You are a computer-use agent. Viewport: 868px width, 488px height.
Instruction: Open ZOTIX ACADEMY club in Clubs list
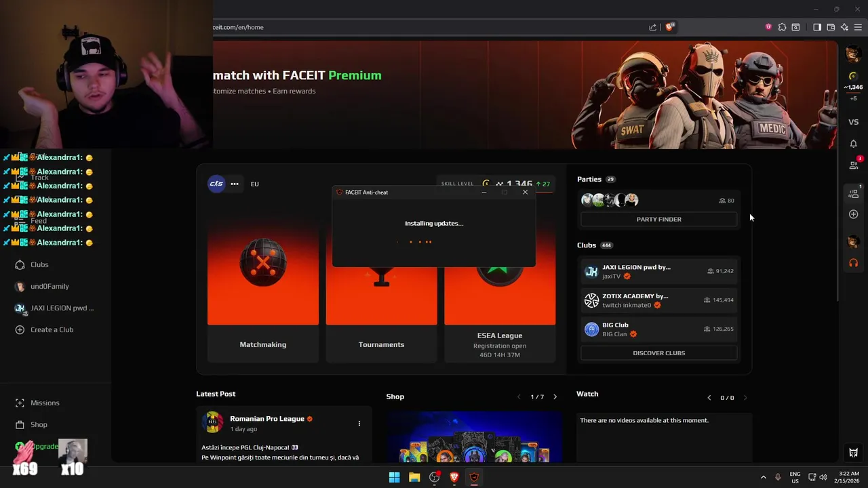pos(658,300)
